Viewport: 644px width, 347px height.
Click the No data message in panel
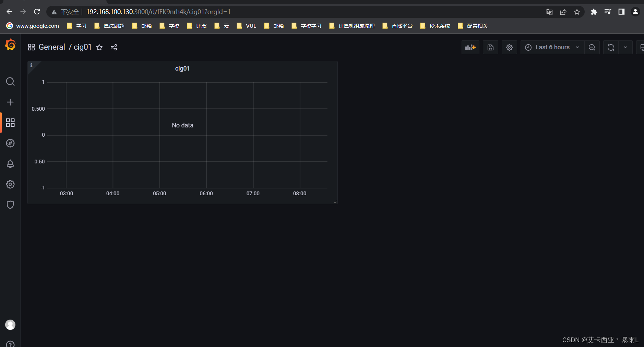[x=182, y=125]
